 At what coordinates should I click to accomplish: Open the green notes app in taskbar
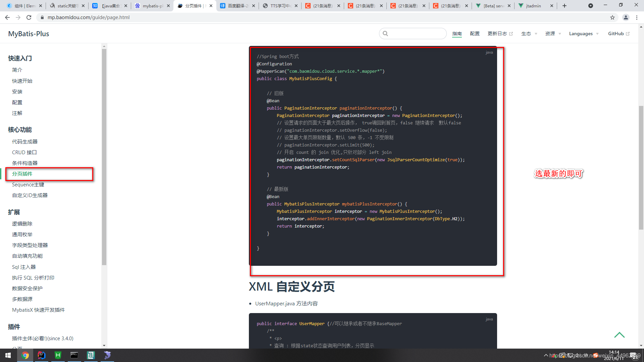[91, 355]
